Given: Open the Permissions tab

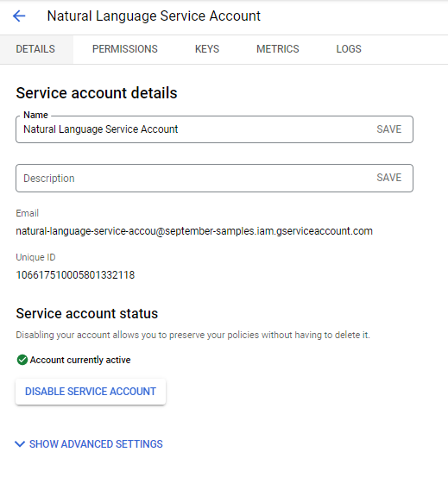Looking at the screenshot, I should point(125,49).
